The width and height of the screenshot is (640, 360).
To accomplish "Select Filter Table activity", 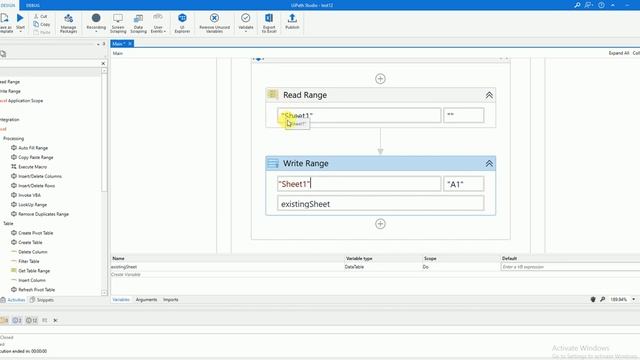I will click(25, 261).
